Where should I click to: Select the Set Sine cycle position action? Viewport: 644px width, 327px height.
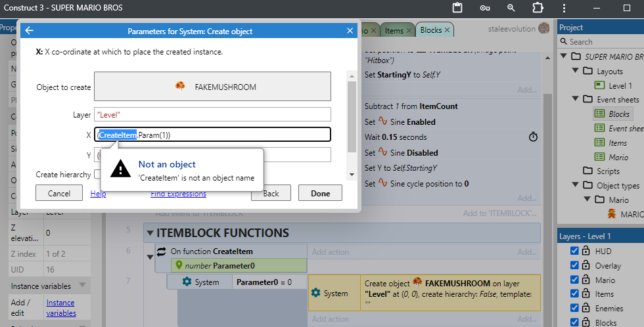tap(451, 183)
